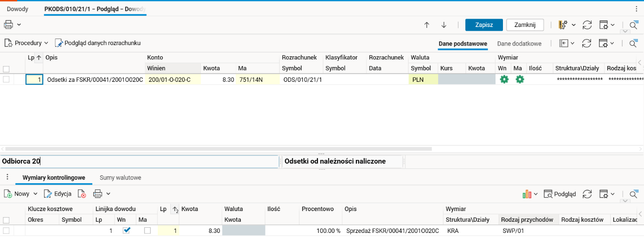Go to previous document with up arrow

click(427, 25)
